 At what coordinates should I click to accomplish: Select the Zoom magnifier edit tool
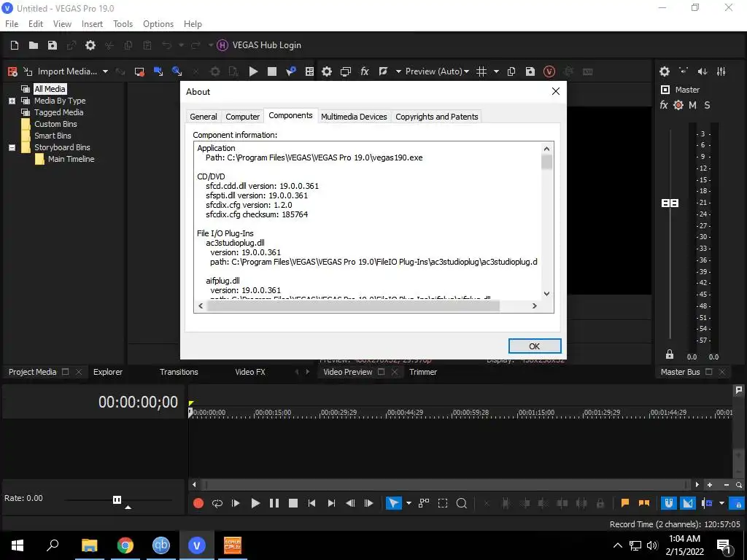[461, 503]
